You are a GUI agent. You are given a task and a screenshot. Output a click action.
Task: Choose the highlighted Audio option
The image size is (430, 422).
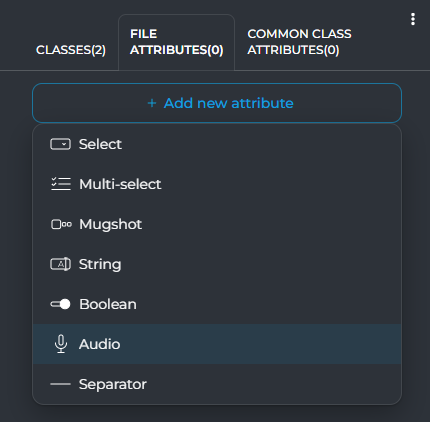click(x=217, y=344)
